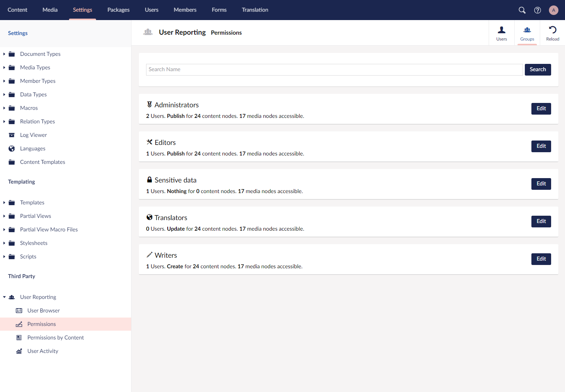The height and width of the screenshot is (392, 565).
Task: Expand the Partial View Macro Files node
Action: tap(4, 230)
